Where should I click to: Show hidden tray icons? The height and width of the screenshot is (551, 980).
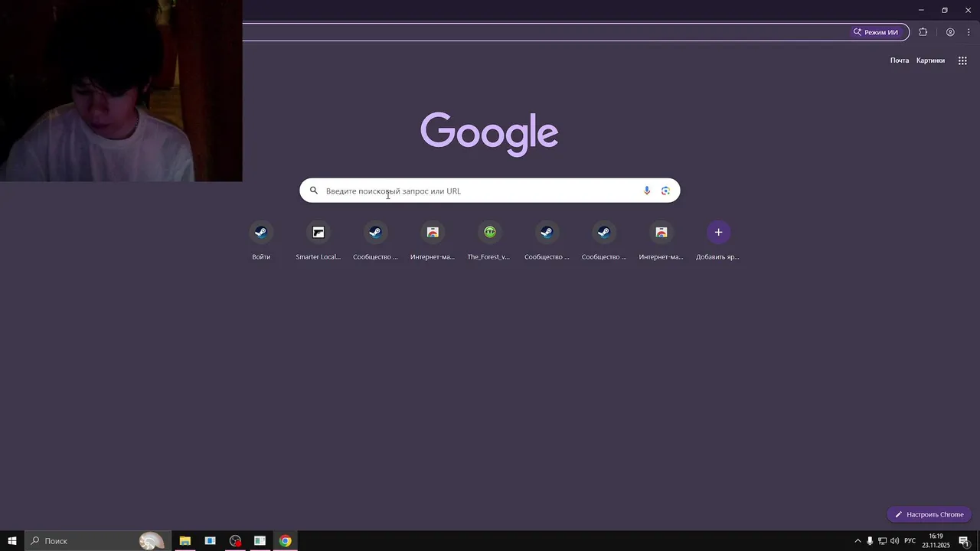pos(857,541)
